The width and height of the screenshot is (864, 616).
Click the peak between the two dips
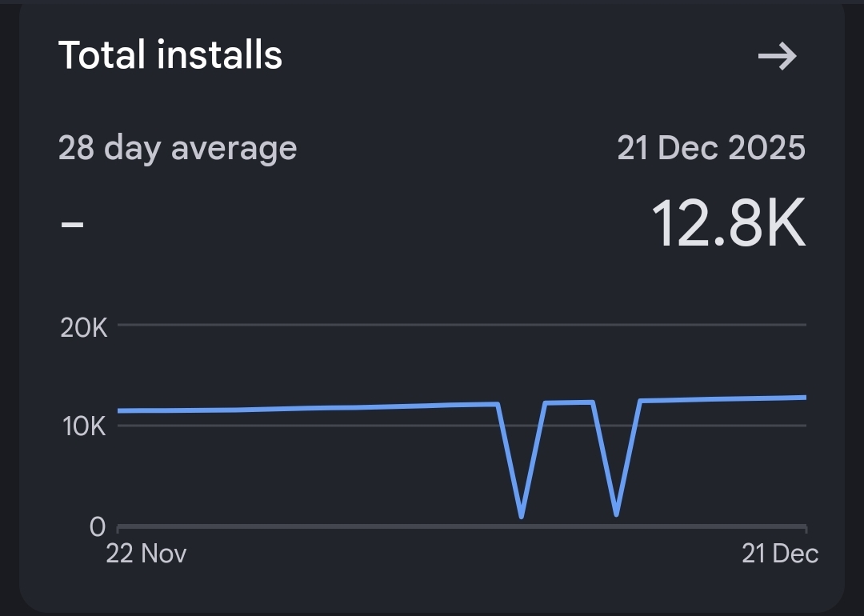coord(569,402)
